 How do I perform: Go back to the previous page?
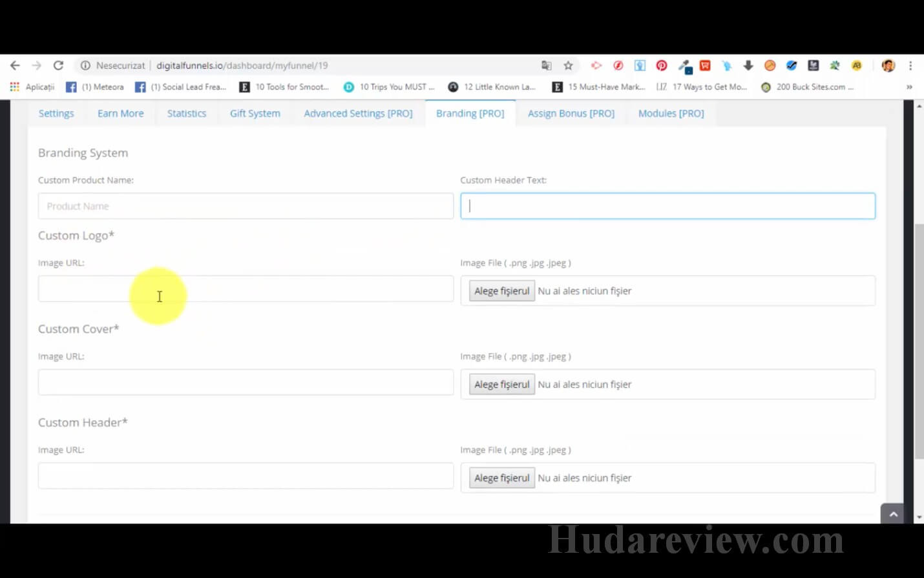click(x=16, y=65)
